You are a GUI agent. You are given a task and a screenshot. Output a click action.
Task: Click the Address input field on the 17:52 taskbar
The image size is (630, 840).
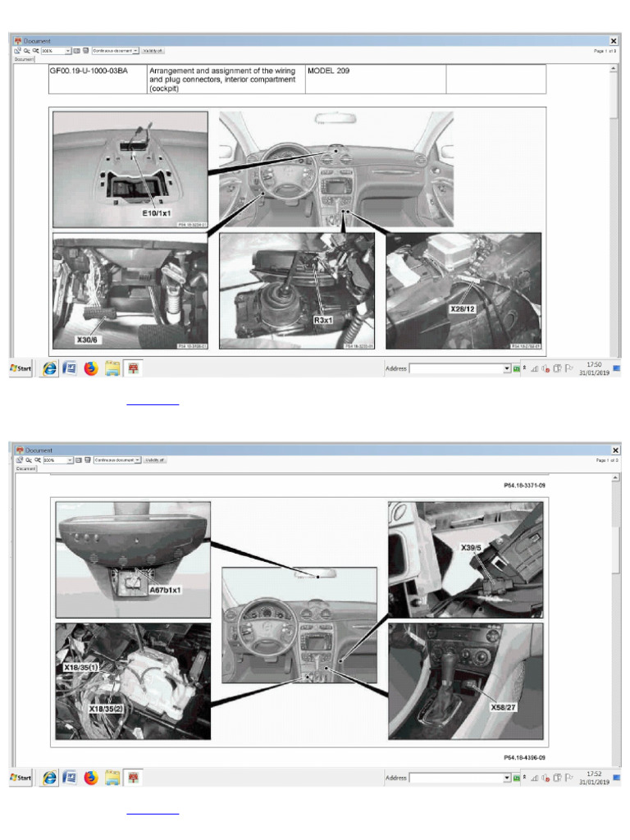(456, 778)
